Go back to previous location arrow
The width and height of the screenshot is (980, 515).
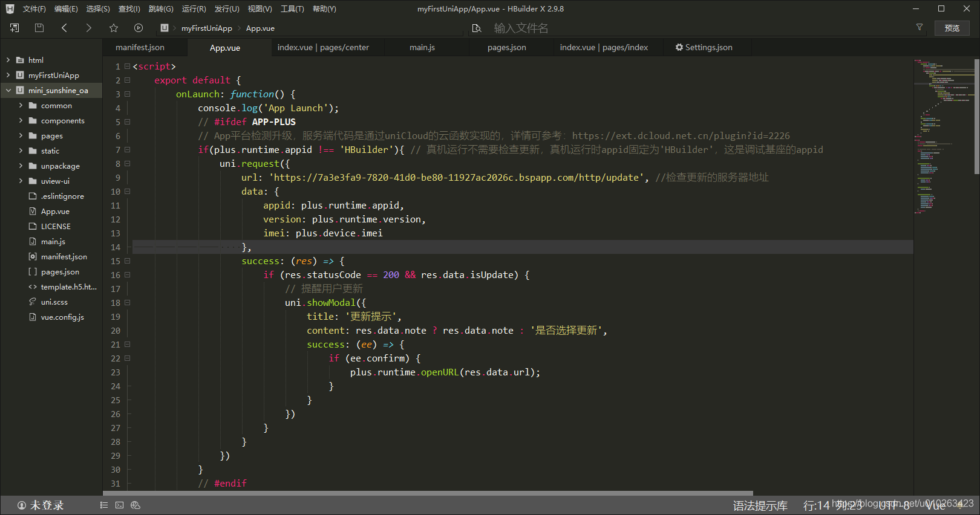coord(64,28)
